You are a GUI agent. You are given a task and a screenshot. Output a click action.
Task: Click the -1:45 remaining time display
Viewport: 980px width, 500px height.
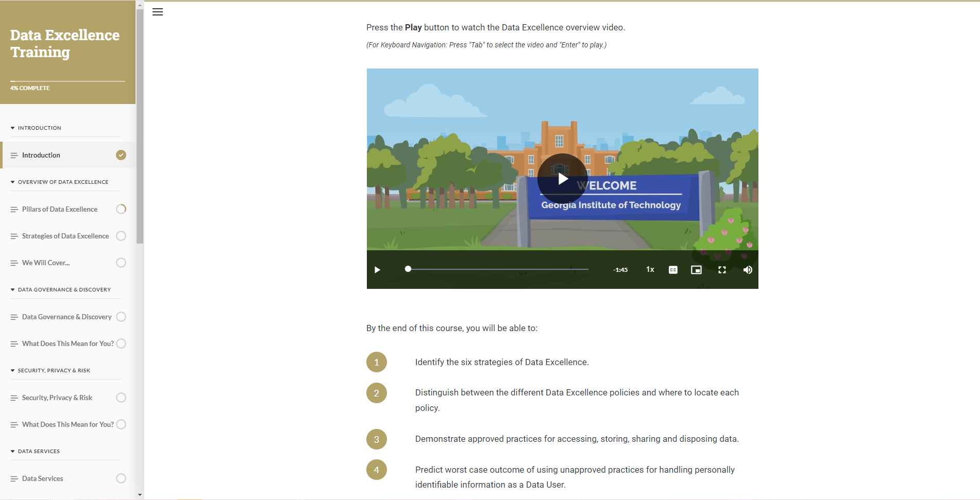tap(620, 270)
